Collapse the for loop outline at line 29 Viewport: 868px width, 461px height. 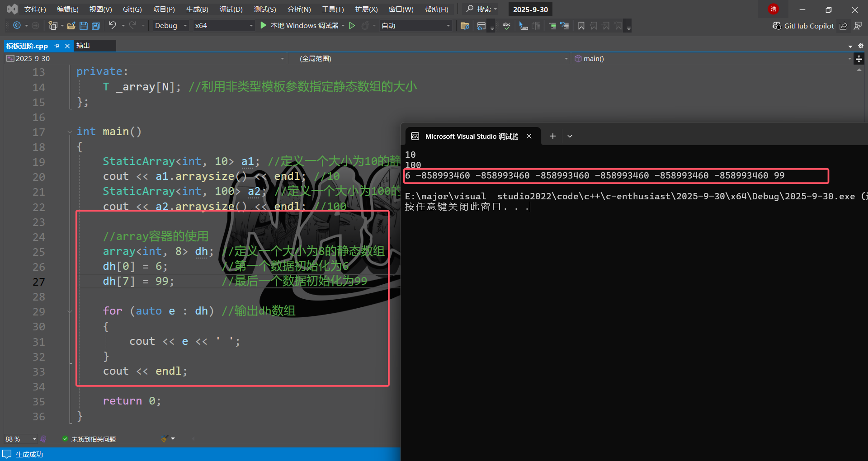pyautogui.click(x=70, y=311)
